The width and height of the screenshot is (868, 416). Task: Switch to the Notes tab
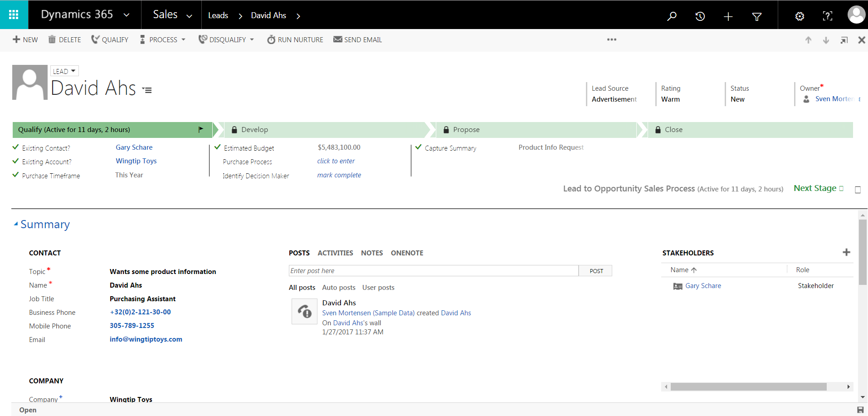coord(372,253)
